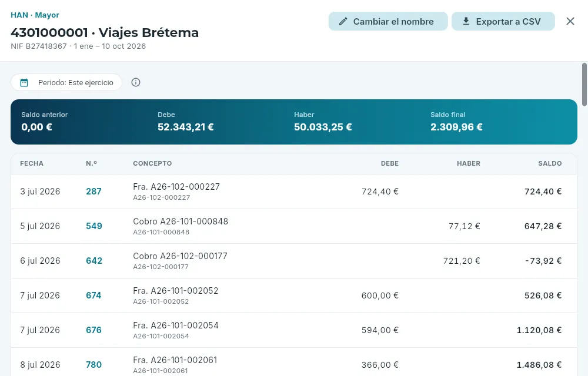Image resolution: width=588 pixels, height=376 pixels.
Task: Select concept Fra. A26-101-002061
Action: pyautogui.click(x=175, y=360)
